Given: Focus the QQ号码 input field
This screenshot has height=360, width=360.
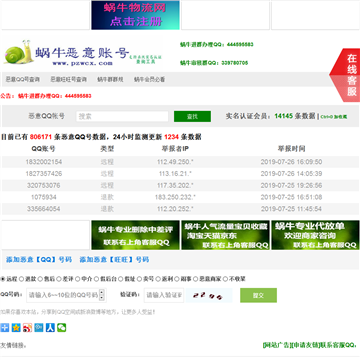Looking at the screenshot, I should [66, 295].
